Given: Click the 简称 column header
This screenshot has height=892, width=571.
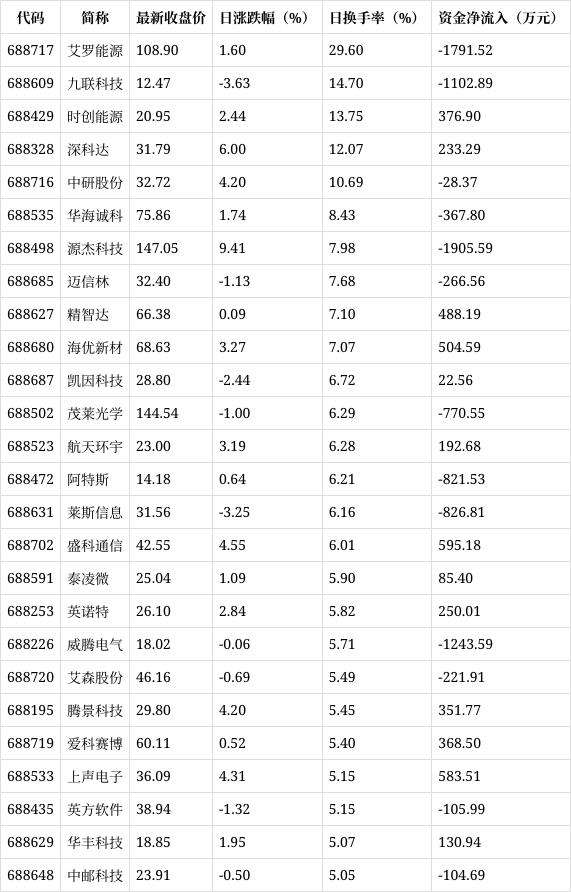Looking at the screenshot, I should pos(95,18).
